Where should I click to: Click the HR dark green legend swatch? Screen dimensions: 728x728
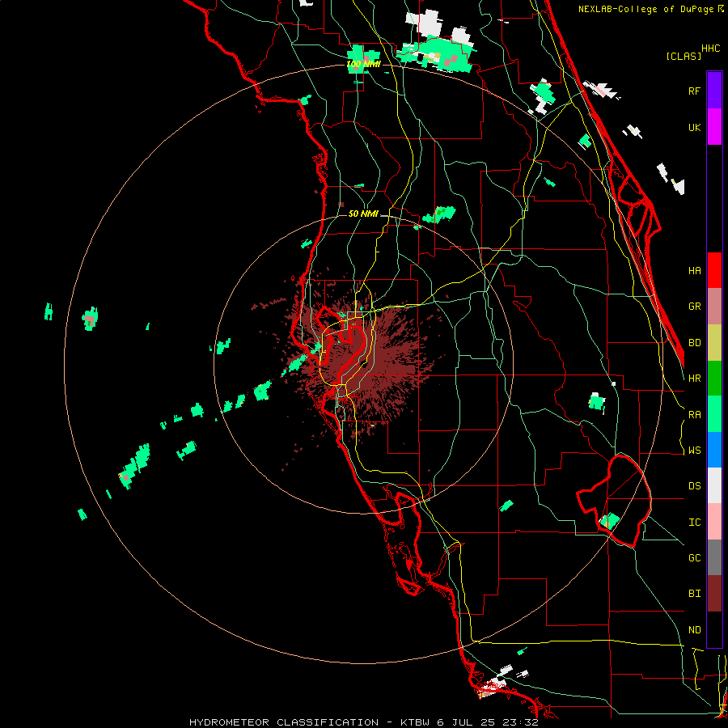714,379
